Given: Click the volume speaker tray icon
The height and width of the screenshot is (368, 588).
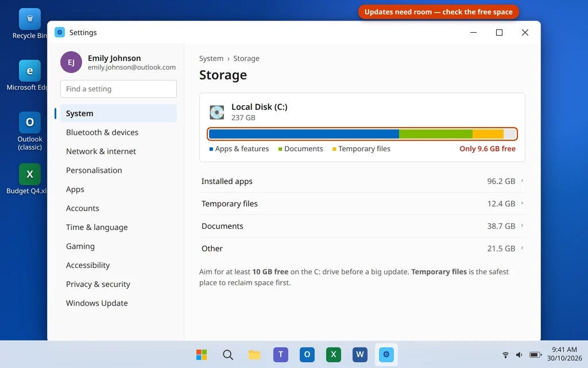Looking at the screenshot, I should [x=519, y=354].
